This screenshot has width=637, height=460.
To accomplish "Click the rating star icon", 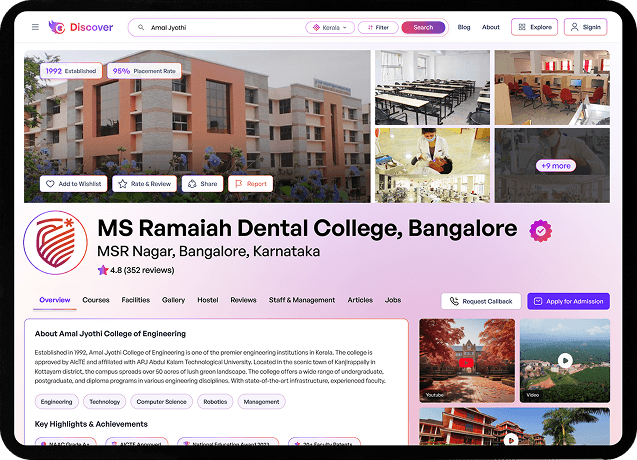I will (103, 270).
